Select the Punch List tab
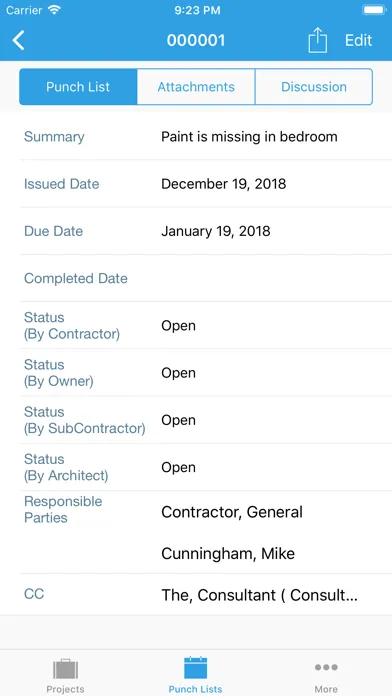392x696 pixels. [78, 87]
